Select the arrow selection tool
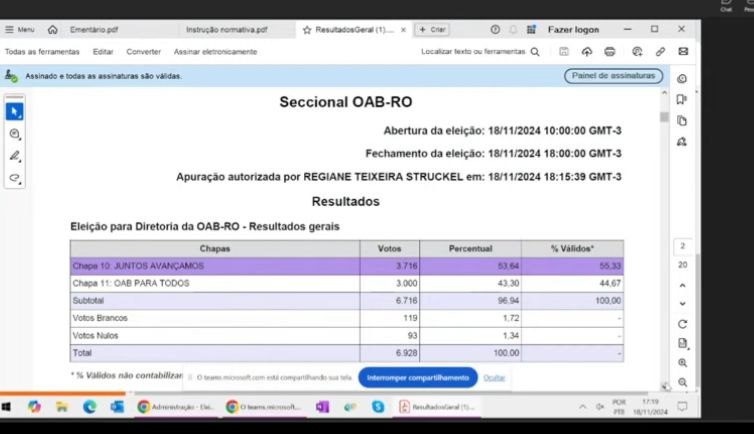The height and width of the screenshot is (434, 754). pos(14,112)
